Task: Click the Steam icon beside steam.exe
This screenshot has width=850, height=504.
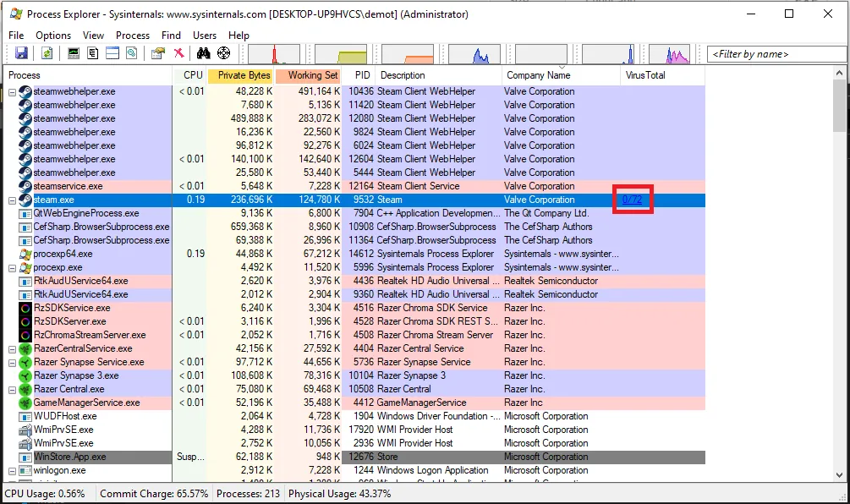Action: 25,200
